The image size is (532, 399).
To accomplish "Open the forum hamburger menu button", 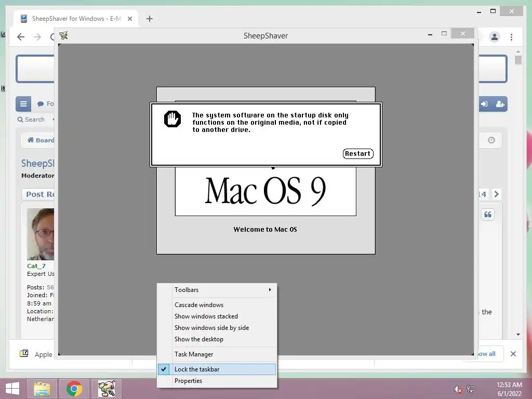I will (x=23, y=104).
